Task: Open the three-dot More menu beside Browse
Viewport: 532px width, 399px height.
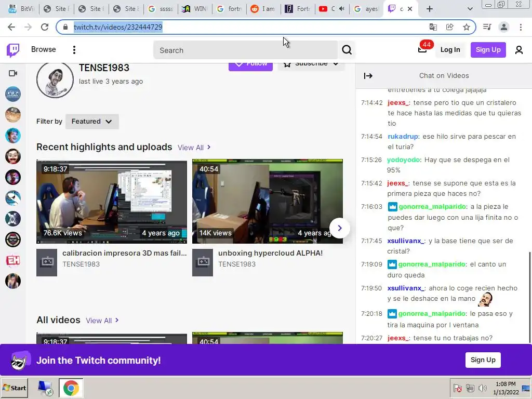Action: tap(74, 50)
